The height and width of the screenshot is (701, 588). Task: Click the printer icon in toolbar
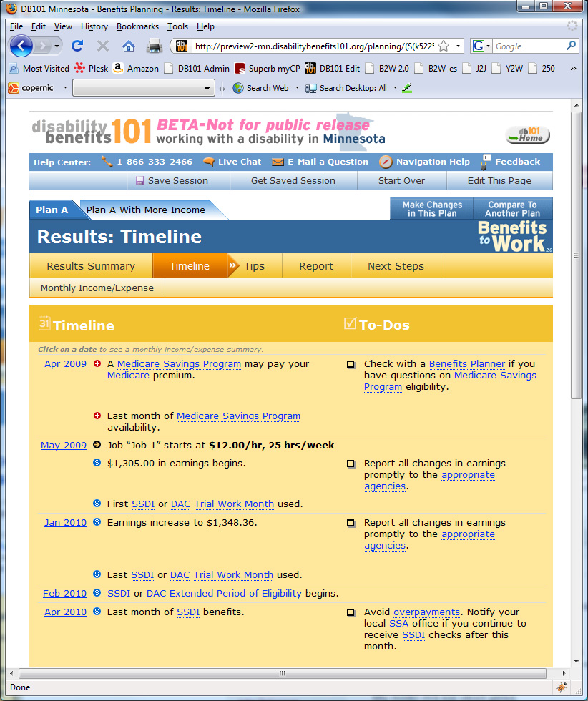[155, 46]
